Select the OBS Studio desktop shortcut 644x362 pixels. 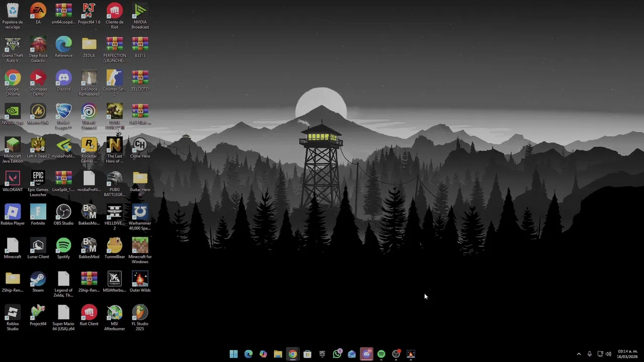[x=63, y=215]
